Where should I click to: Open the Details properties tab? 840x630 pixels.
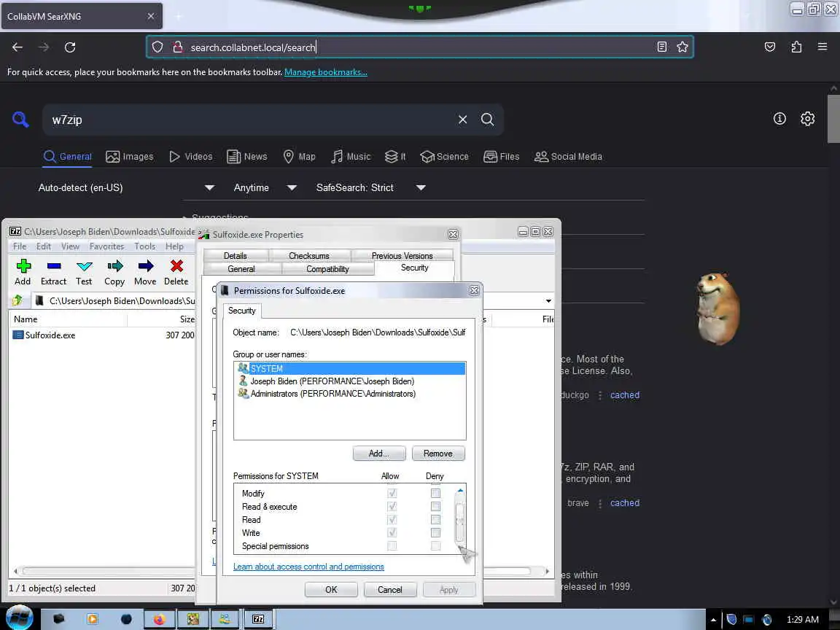click(x=236, y=255)
